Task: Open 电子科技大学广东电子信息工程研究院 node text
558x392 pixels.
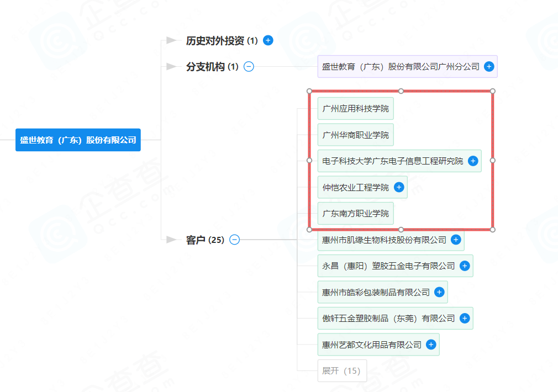Action: click(x=392, y=161)
